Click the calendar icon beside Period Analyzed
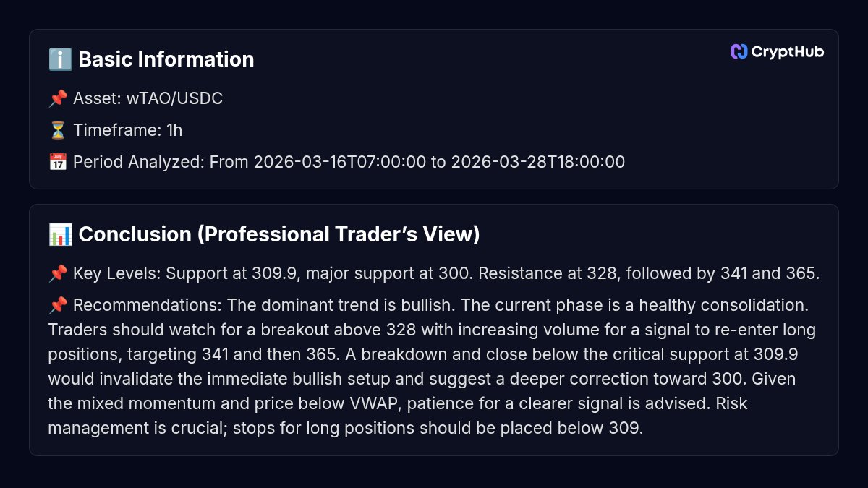Image resolution: width=868 pixels, height=488 pixels. pos(58,162)
